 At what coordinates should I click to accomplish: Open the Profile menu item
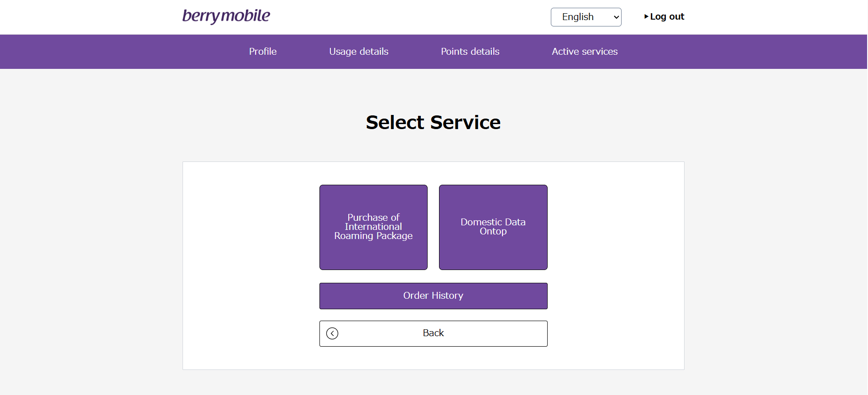coord(263,52)
